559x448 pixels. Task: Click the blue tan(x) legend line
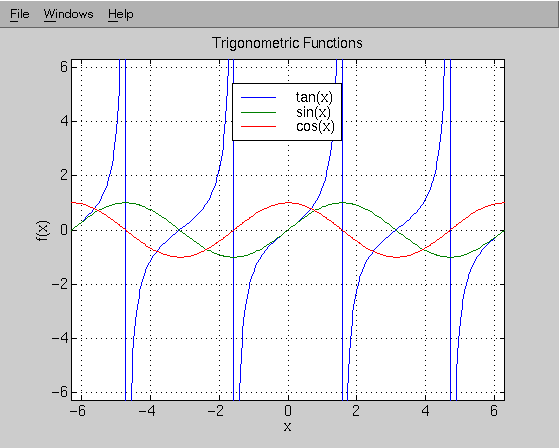(x=258, y=97)
